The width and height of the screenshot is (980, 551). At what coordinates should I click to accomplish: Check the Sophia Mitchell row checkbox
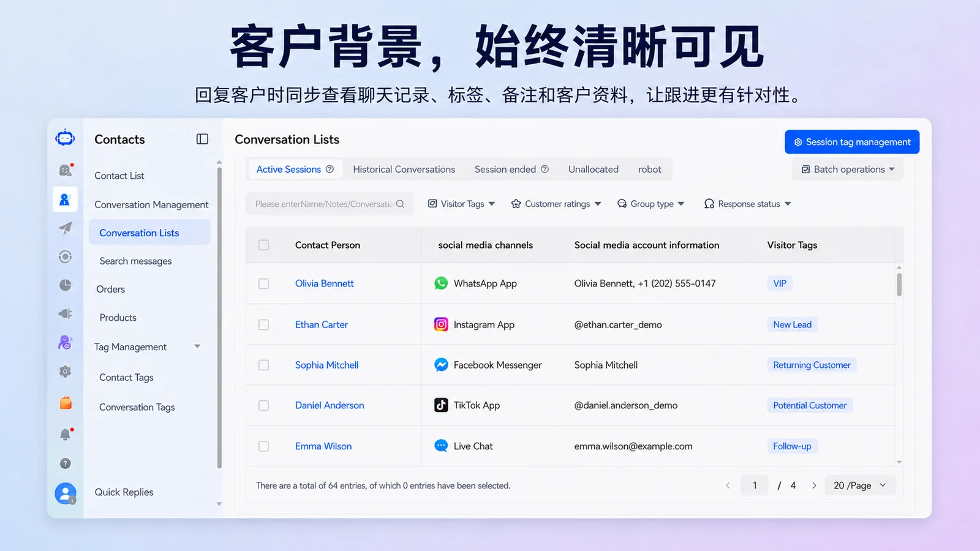pyautogui.click(x=263, y=365)
